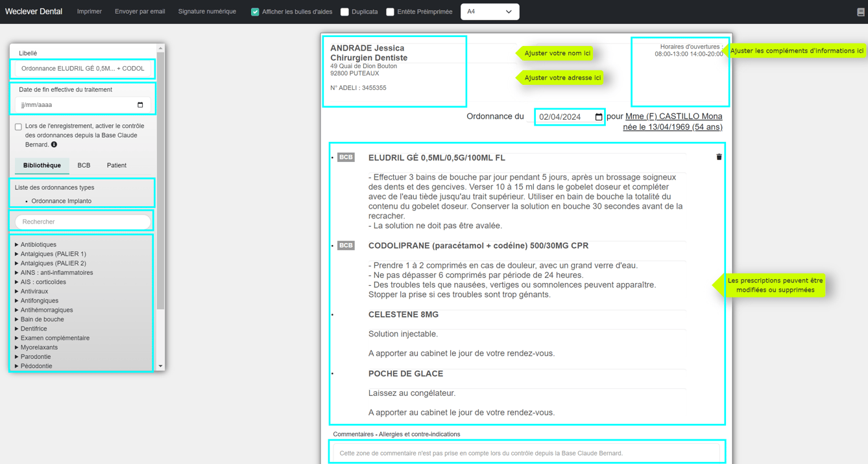The height and width of the screenshot is (464, 868).
Task: Click Envoyer par email in top bar
Action: (140, 12)
